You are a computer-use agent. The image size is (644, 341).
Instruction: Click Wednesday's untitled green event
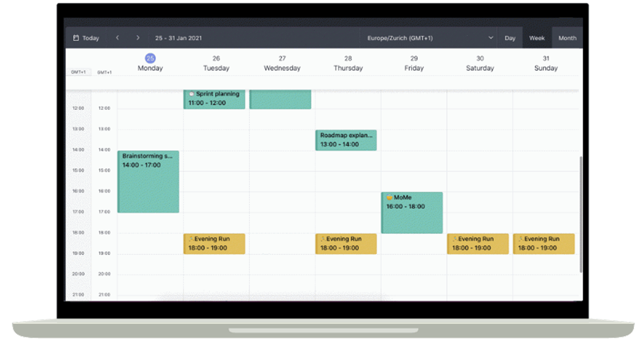tap(280, 99)
